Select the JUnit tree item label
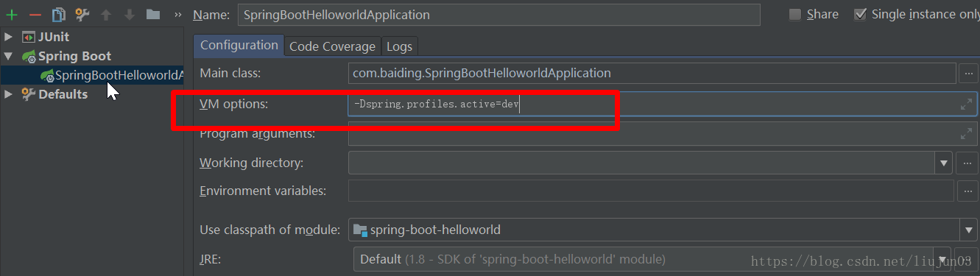980x276 pixels. pos(54,37)
